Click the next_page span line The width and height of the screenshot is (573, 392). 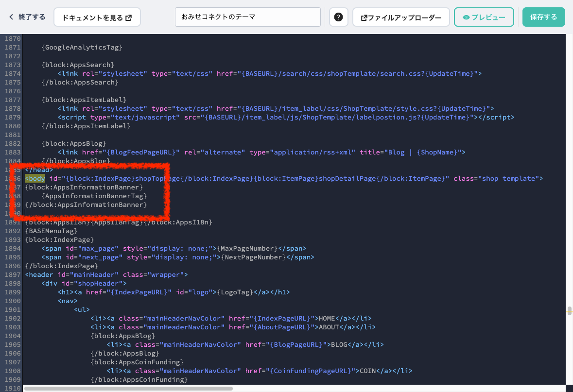tap(177, 257)
